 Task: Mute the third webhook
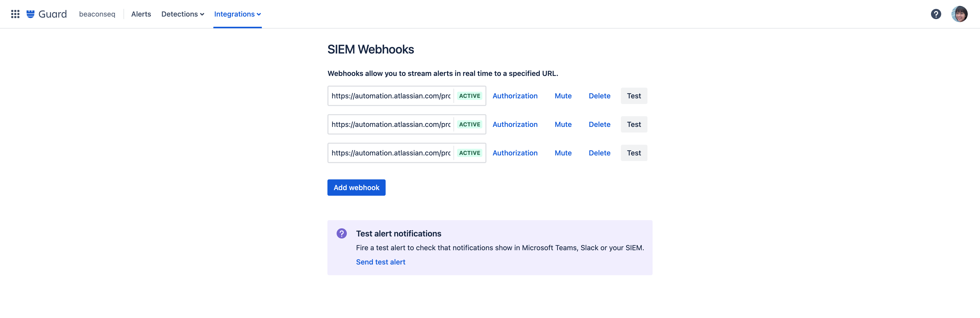click(563, 153)
